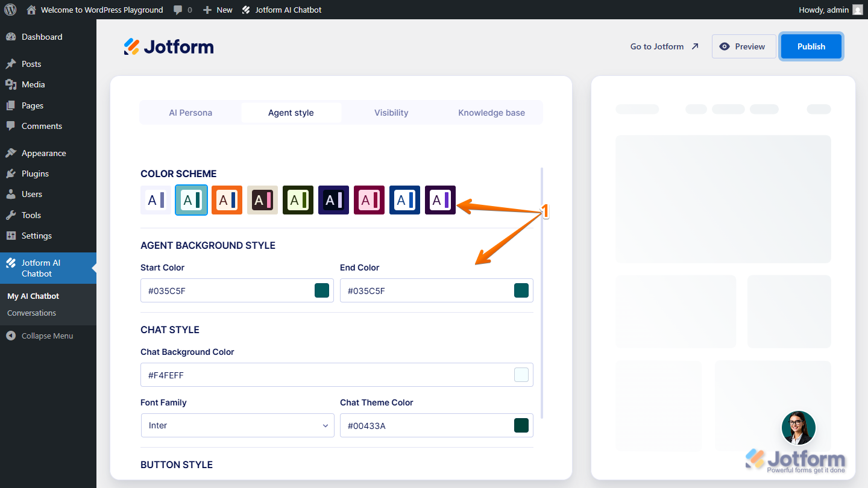Open the Visibility tab
This screenshot has width=868, height=488.
(391, 113)
